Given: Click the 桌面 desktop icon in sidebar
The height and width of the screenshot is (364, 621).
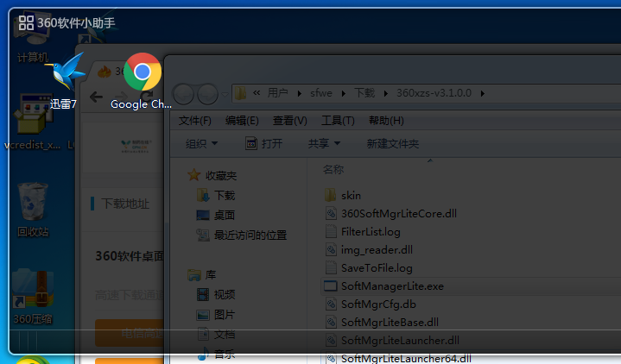Looking at the screenshot, I should (203, 215).
